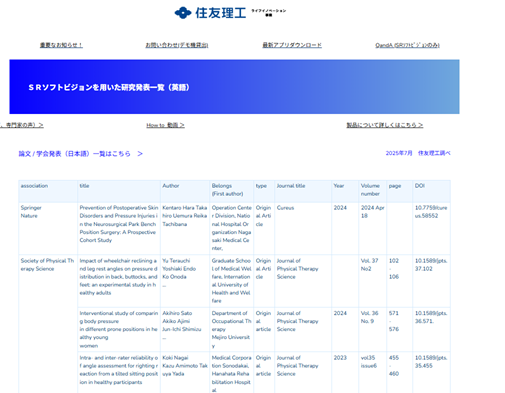Click the 'page' column header
Screen dimensions: 505x393
coord(400,191)
